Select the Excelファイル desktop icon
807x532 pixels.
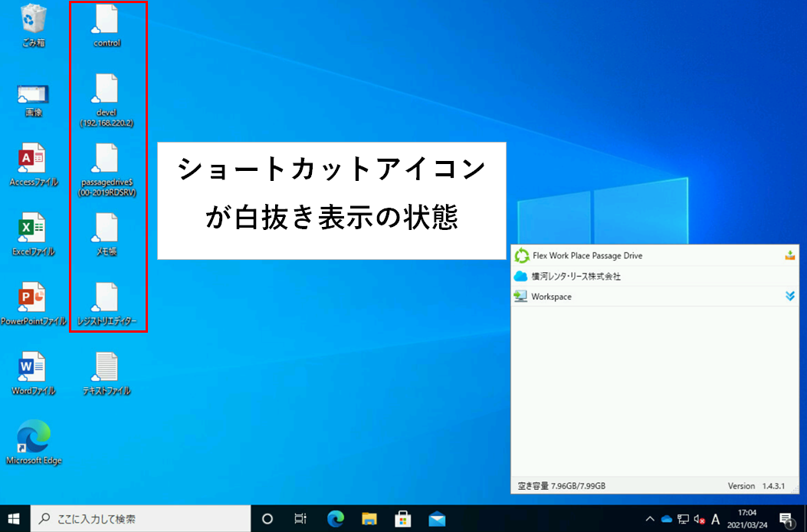(34, 228)
